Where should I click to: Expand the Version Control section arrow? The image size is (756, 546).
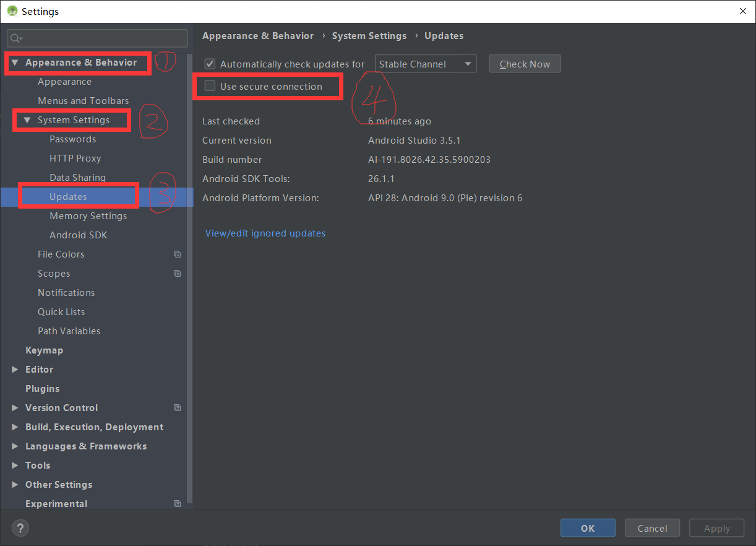(15, 408)
